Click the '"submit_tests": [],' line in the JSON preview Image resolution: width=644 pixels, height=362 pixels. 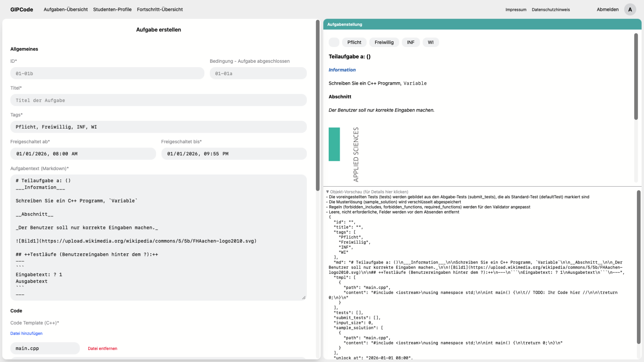coord(357,318)
